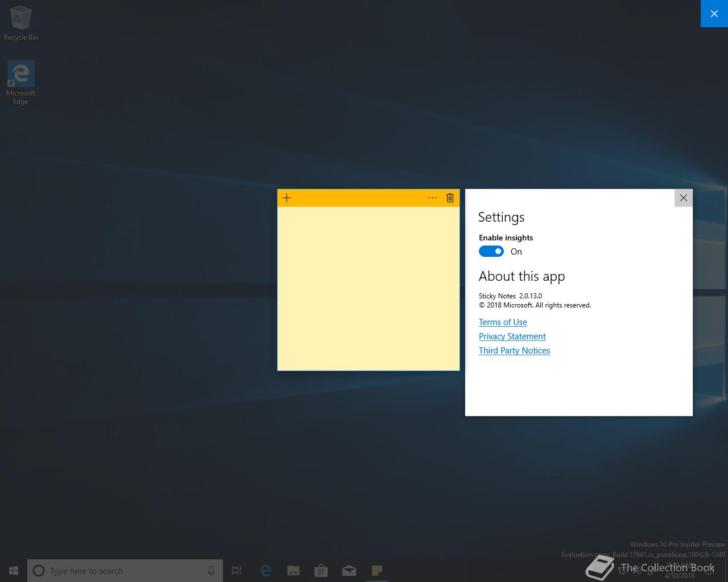Click the Type here to search box
The width and height of the screenshot is (728, 582).
[125, 571]
